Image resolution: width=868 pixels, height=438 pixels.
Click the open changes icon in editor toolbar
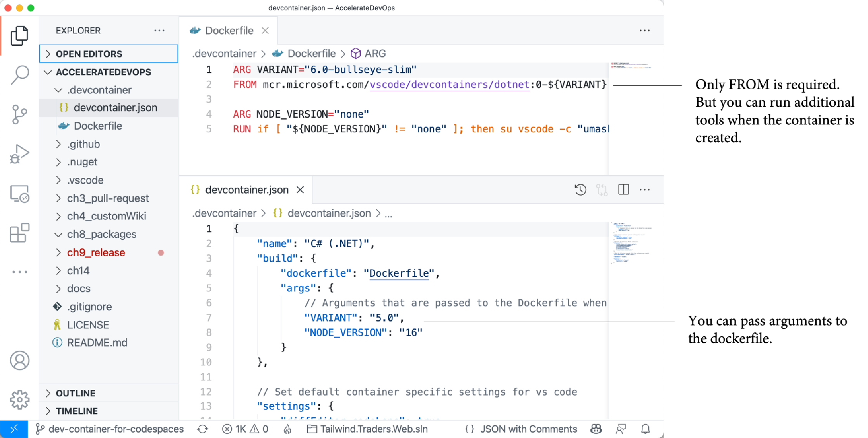click(602, 189)
